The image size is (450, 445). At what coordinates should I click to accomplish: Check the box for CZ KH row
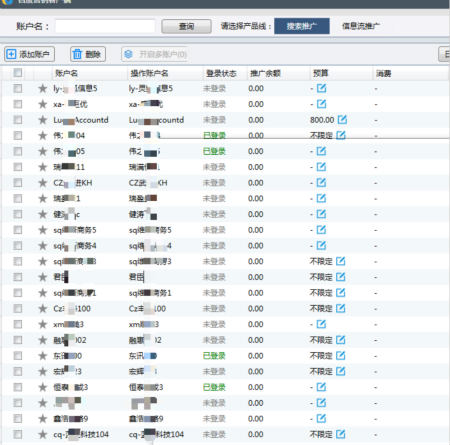coord(18,183)
